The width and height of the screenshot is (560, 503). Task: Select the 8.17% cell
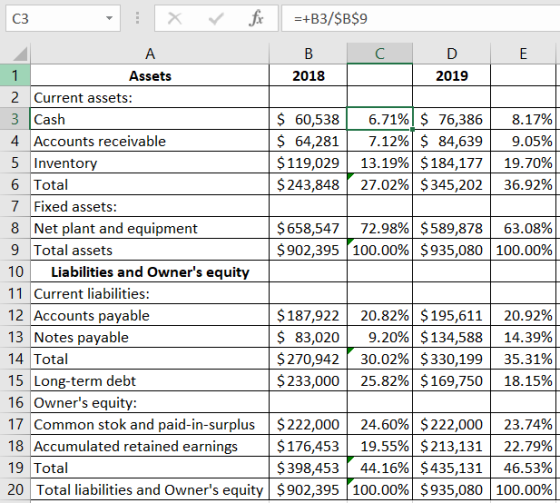tap(523, 119)
